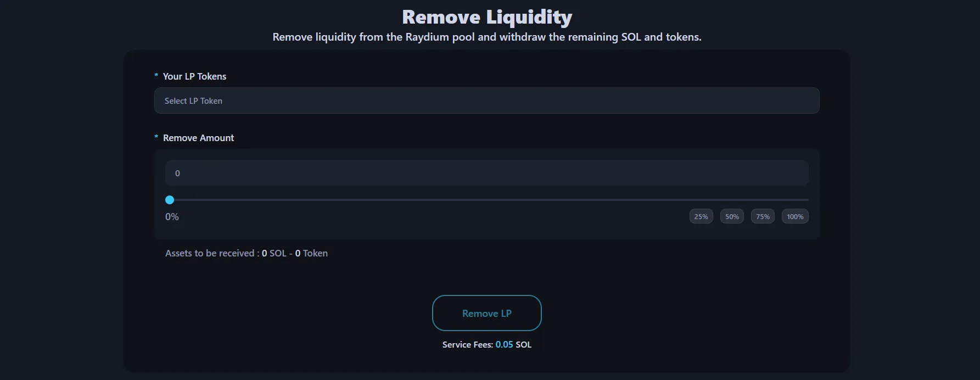Click the Select LP Token field placeholder

point(193,100)
